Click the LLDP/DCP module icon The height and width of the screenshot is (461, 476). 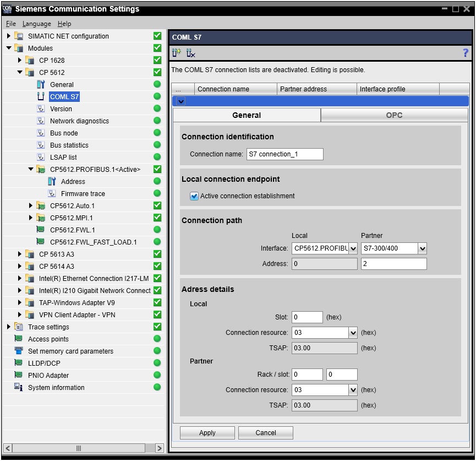pos(18,364)
